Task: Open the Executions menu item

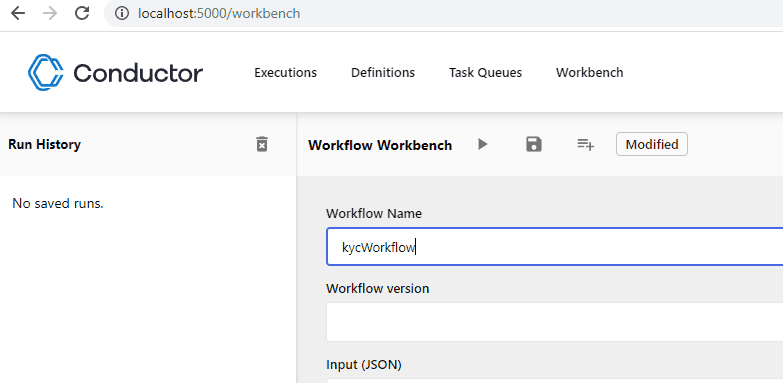Action: click(x=286, y=72)
